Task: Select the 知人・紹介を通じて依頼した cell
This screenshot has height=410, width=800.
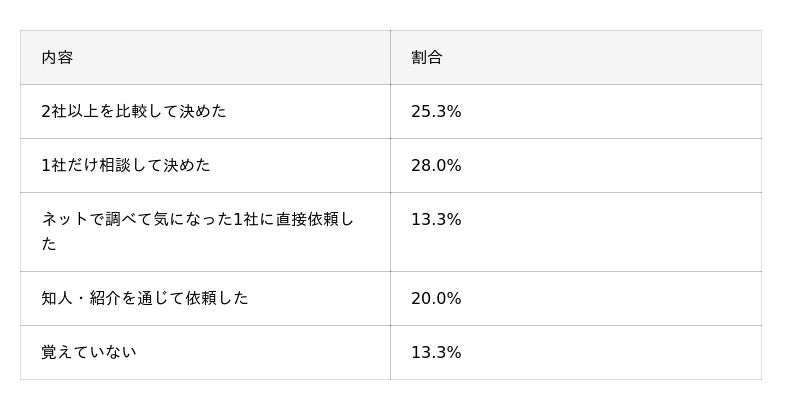Action: (x=145, y=299)
